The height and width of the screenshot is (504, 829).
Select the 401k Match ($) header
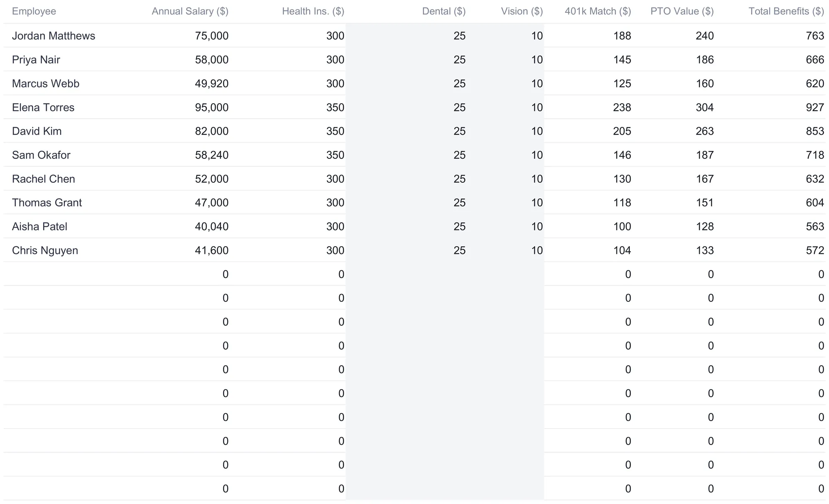[598, 11]
